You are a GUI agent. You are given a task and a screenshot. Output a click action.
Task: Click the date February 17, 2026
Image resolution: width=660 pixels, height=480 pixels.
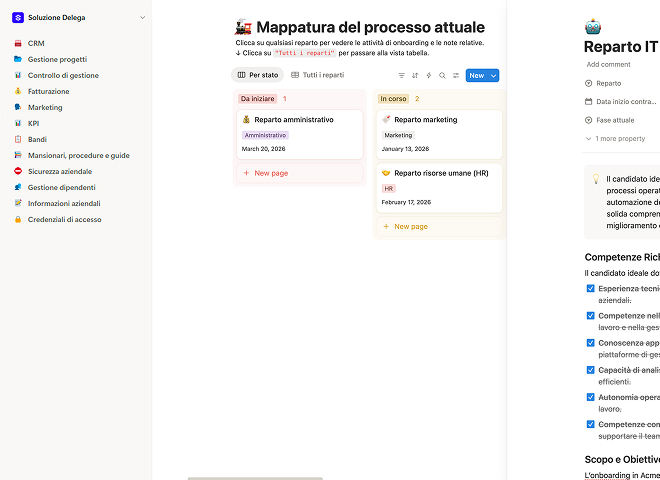(406, 202)
